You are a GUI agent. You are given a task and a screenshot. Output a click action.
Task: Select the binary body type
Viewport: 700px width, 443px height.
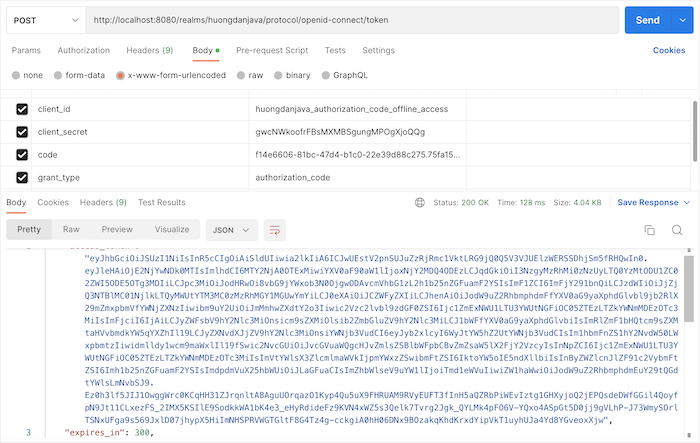click(x=278, y=75)
